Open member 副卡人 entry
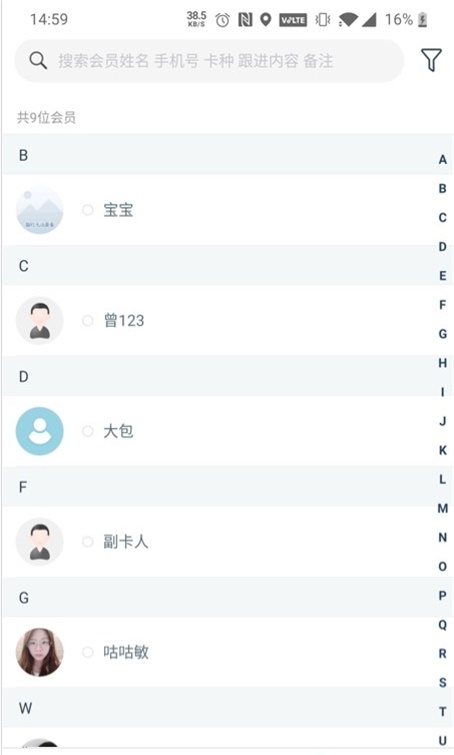This screenshot has width=454, height=755. tap(219, 542)
